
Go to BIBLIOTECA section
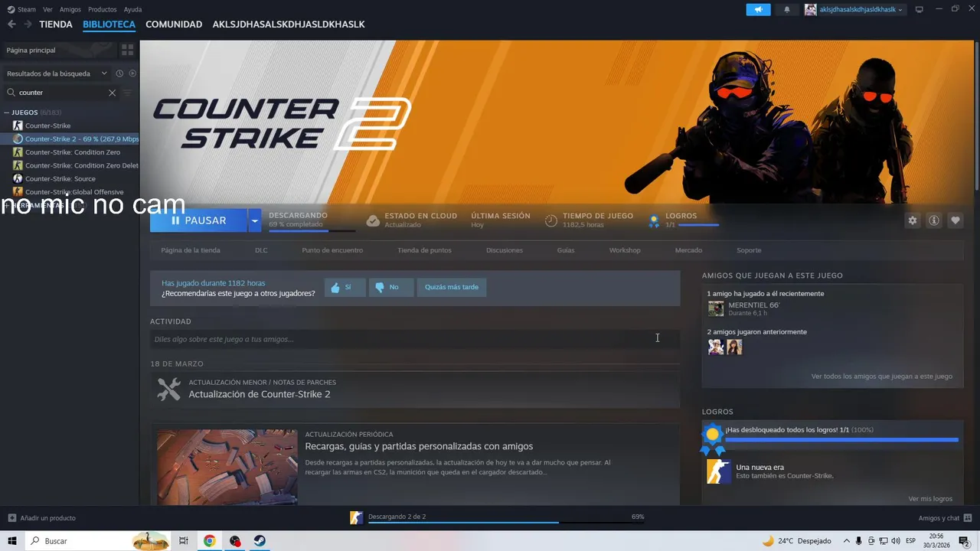(x=109, y=24)
